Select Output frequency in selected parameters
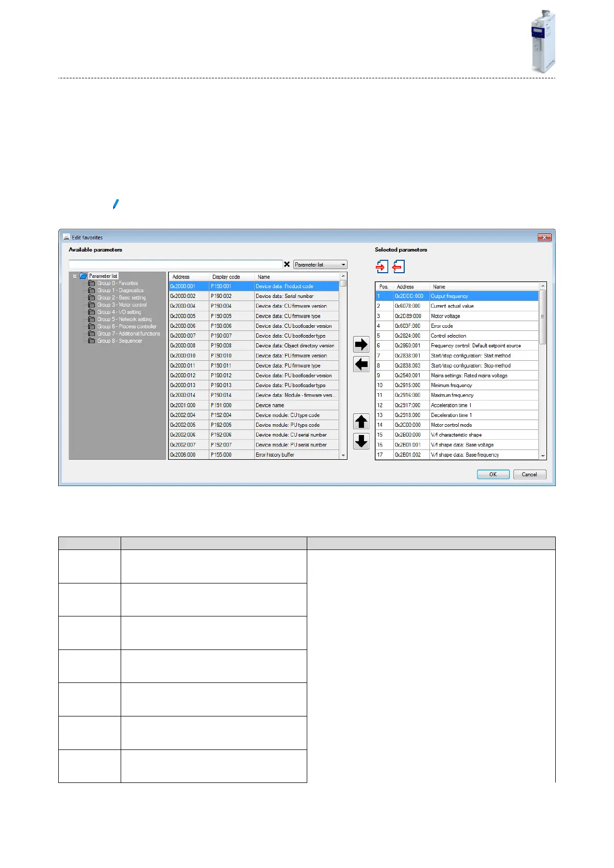Screen dimensions: 614x868 click(457, 296)
